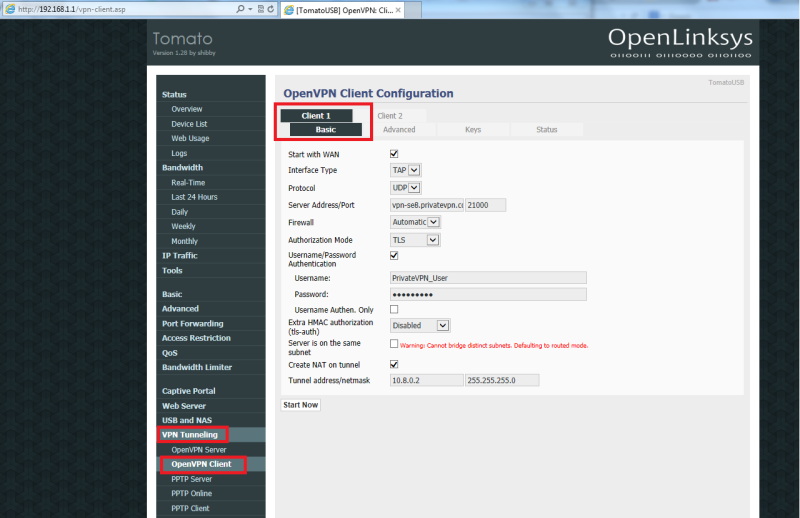Open the Advanced sub-tab
This screenshot has height=518, width=800.
click(x=399, y=130)
